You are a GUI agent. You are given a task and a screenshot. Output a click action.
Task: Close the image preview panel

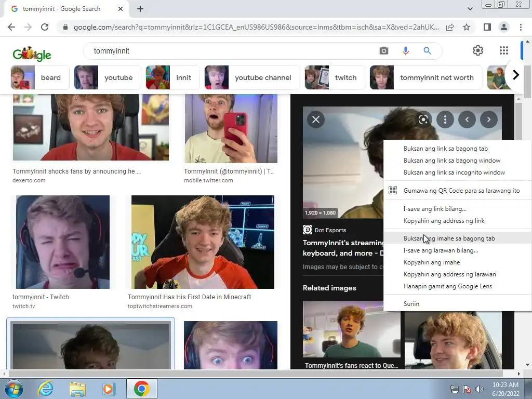point(315,119)
